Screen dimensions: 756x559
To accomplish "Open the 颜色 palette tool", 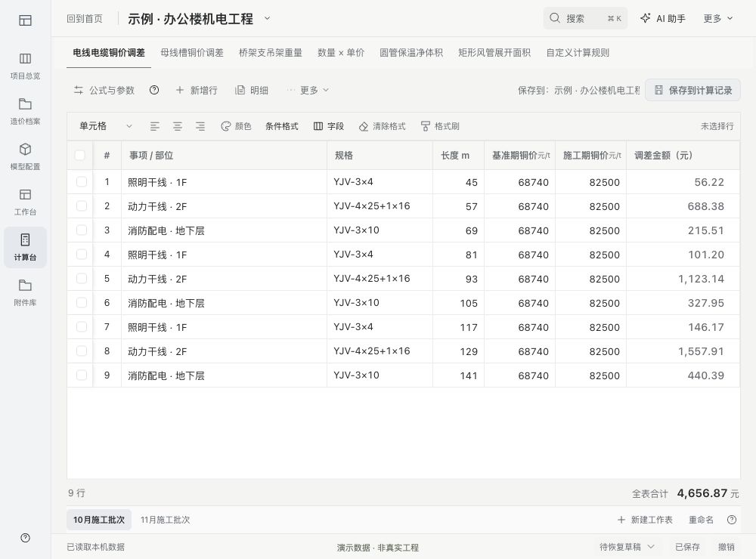I will 236,126.
